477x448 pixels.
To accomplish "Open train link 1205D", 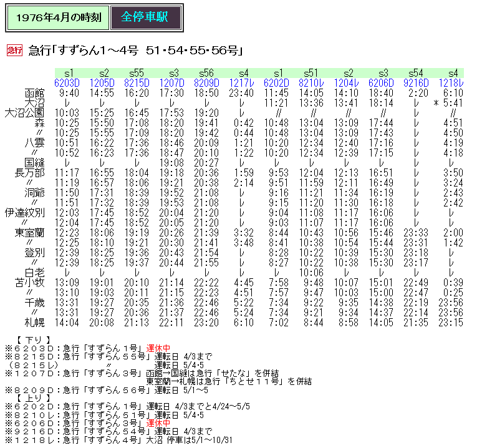I will [x=102, y=83].
